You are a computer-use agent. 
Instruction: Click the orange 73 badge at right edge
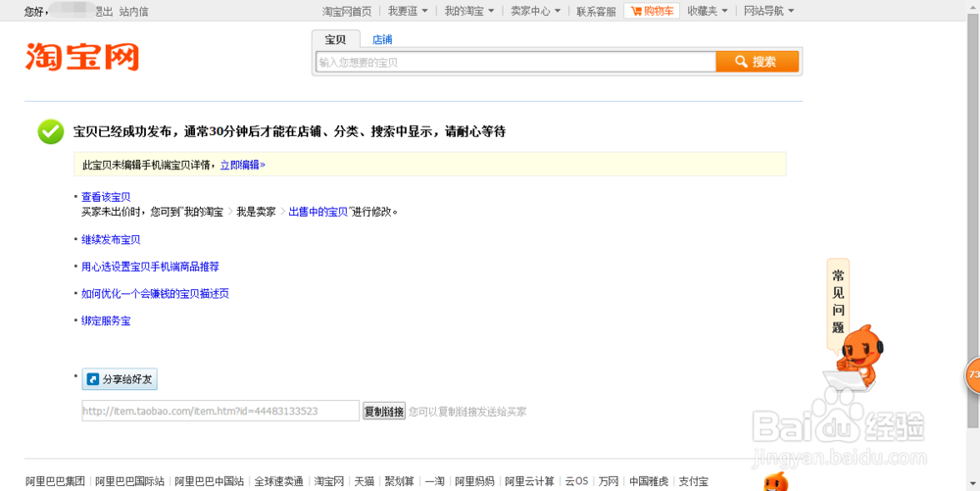click(973, 374)
